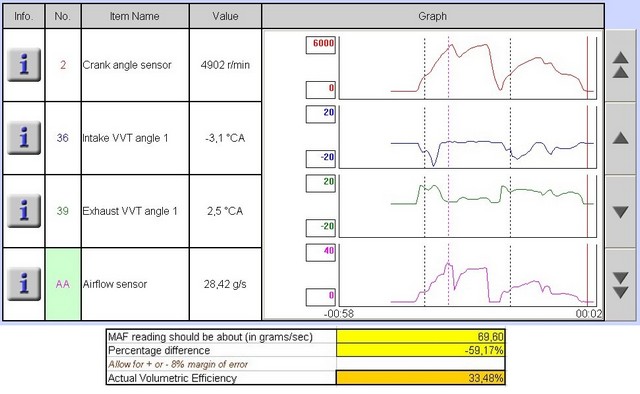Open info for Intake VVT angle 1
This screenshot has height=394, width=640.
click(x=24, y=138)
